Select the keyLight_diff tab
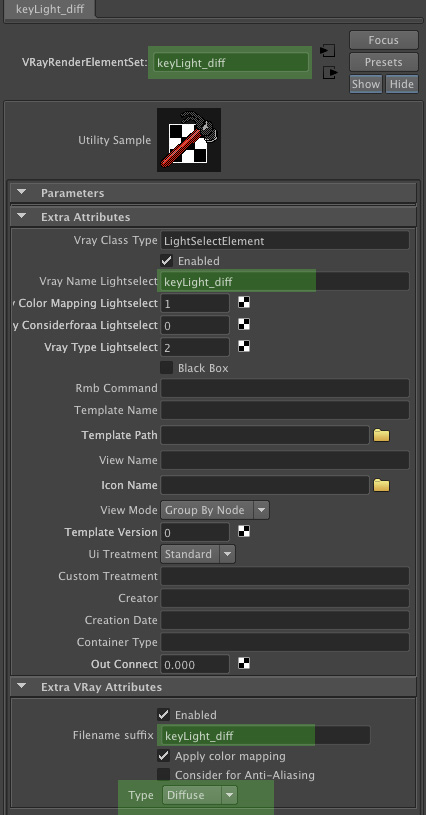 coord(50,9)
